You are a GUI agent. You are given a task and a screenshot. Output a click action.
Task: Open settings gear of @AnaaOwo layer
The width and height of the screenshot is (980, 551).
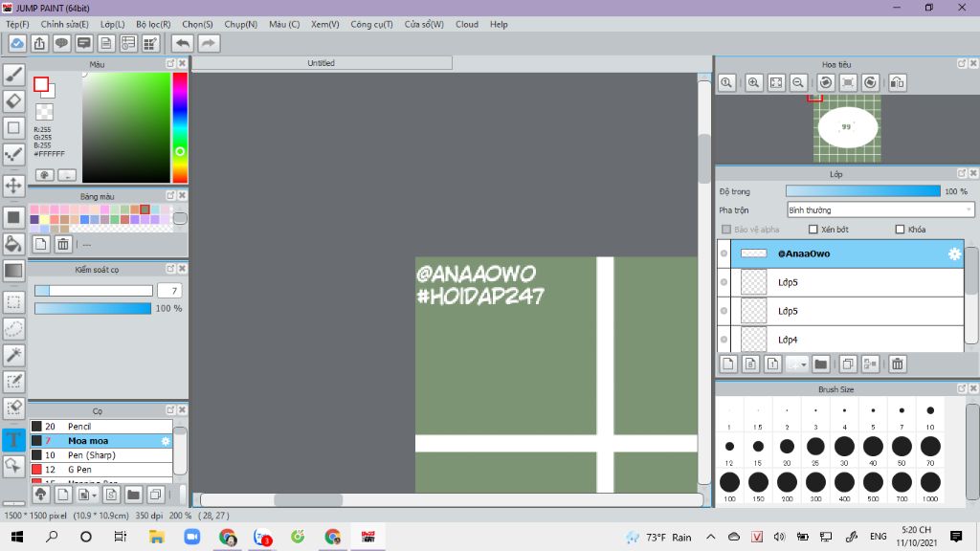pyautogui.click(x=954, y=253)
